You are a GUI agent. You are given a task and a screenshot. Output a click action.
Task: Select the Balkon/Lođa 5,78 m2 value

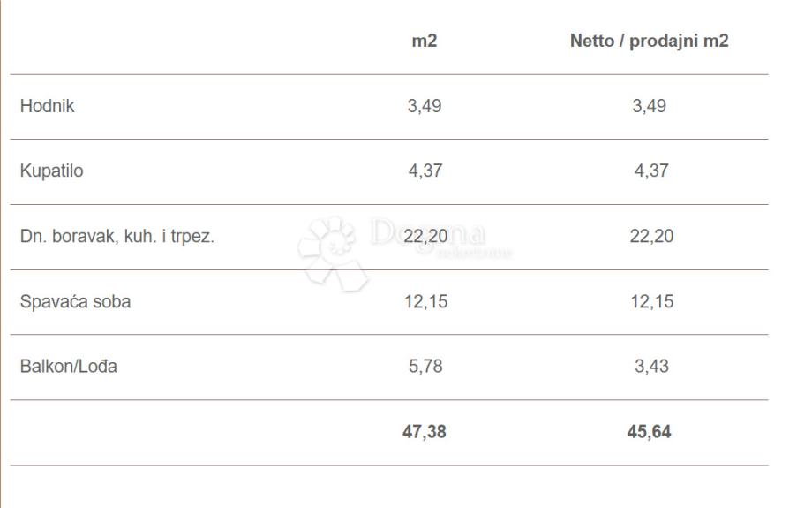pyautogui.click(x=425, y=367)
